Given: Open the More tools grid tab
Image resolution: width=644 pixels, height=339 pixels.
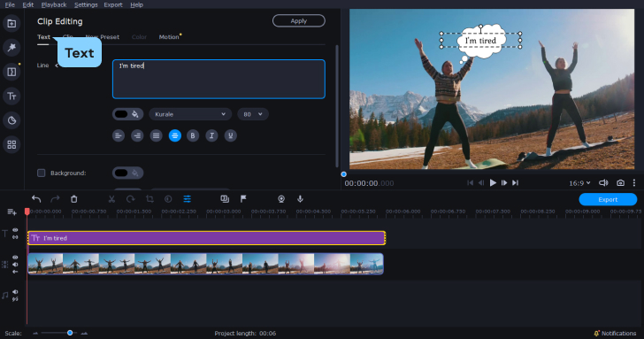Looking at the screenshot, I should pos(11,144).
